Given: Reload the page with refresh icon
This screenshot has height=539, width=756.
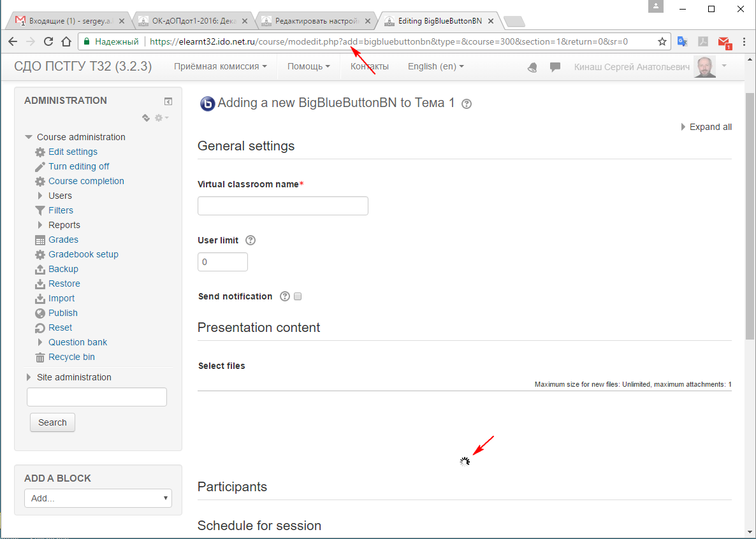Looking at the screenshot, I should [48, 41].
